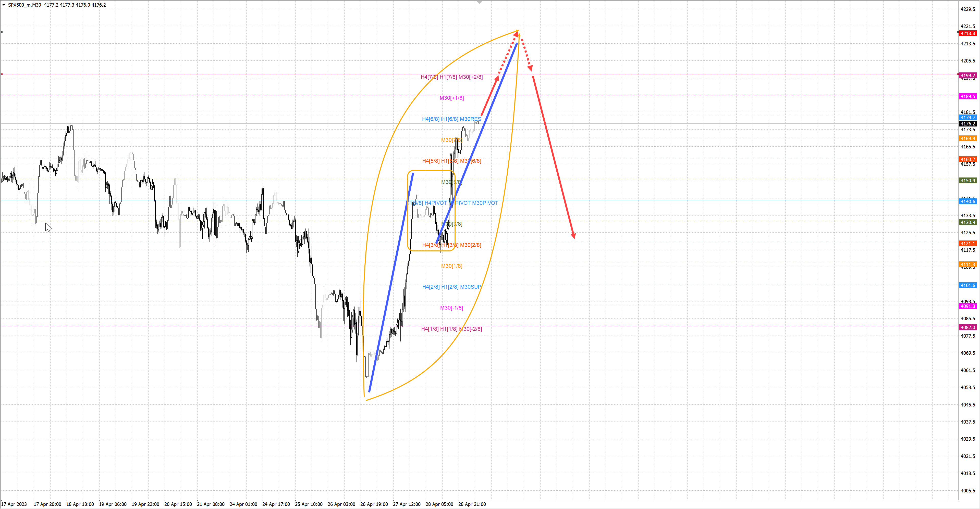Click the dotted red arrow tip near 4218

tap(517, 34)
